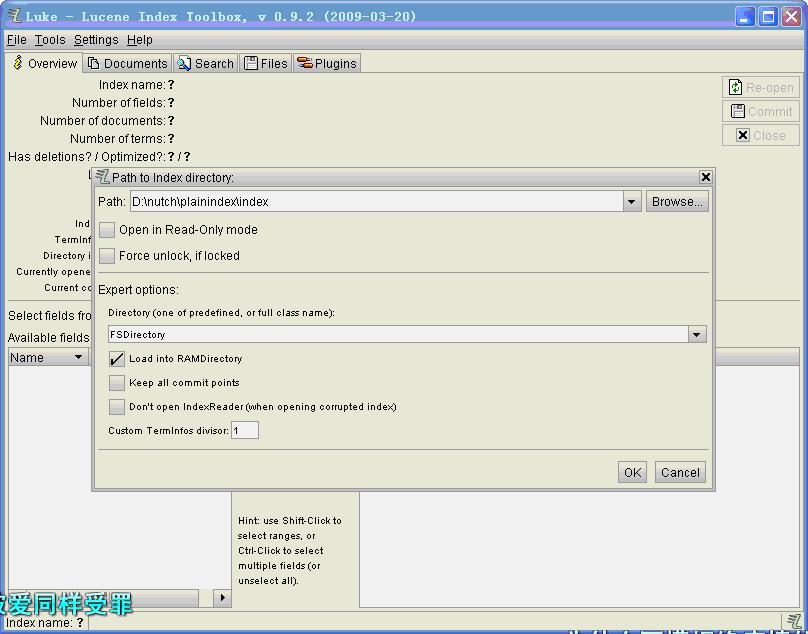808x634 pixels.
Task: Click the Commit floppy disk icon
Action: [738, 111]
